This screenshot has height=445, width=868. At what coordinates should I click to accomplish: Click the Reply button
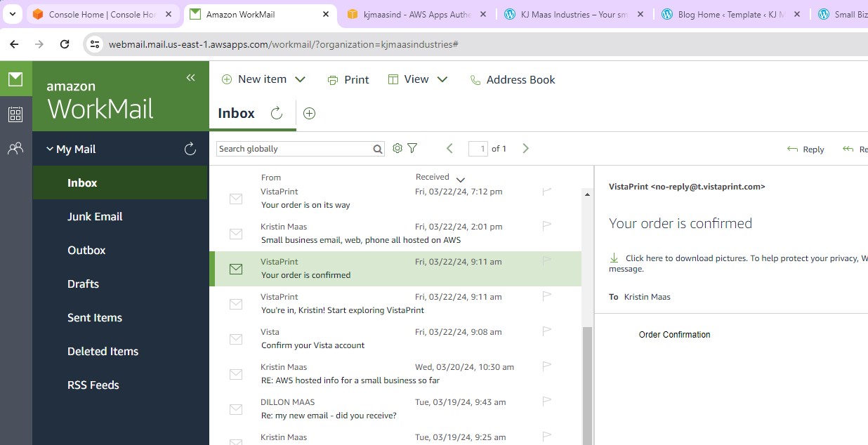tap(805, 149)
